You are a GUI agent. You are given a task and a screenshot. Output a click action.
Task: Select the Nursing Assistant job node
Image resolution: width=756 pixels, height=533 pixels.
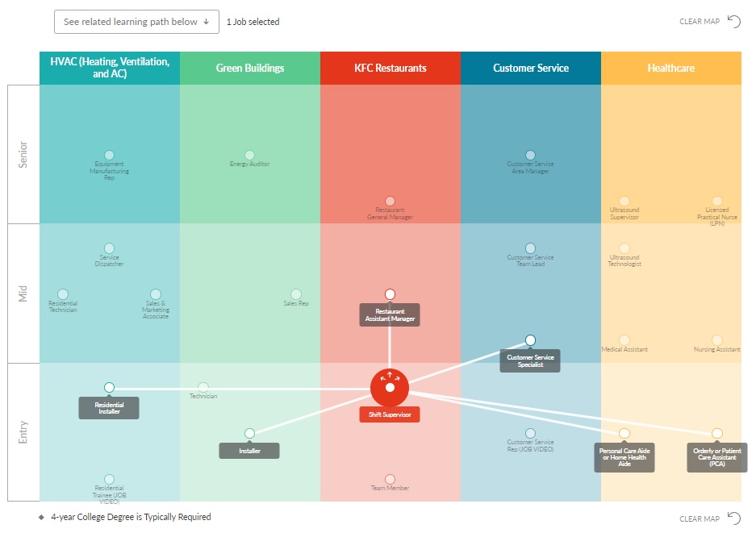717,340
